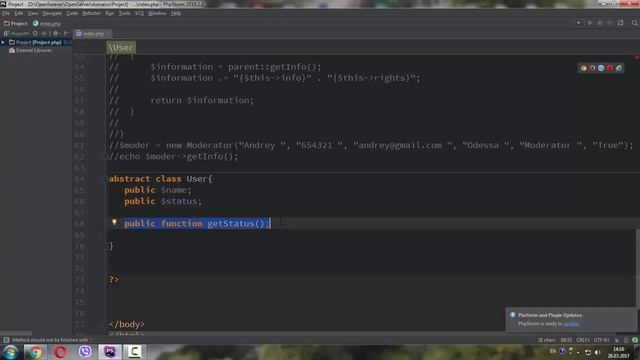Click the index.php breadcrumb in navigation bar
Viewport: 640px width, 360px height.
(x=47, y=24)
